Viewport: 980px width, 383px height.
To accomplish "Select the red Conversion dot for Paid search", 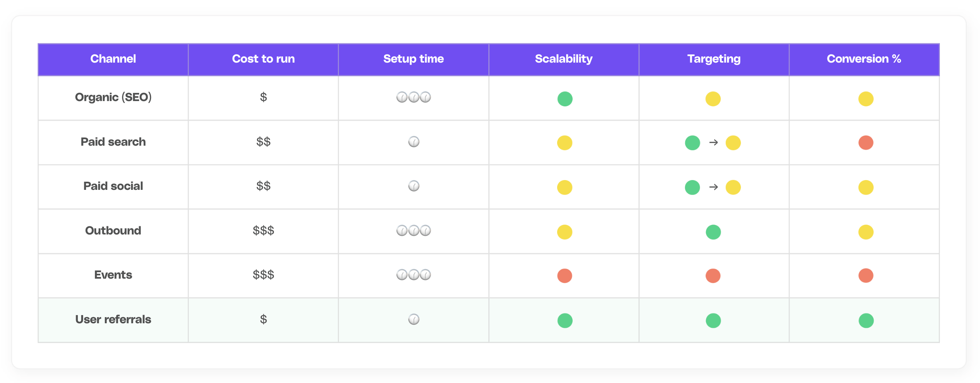I will point(866,143).
